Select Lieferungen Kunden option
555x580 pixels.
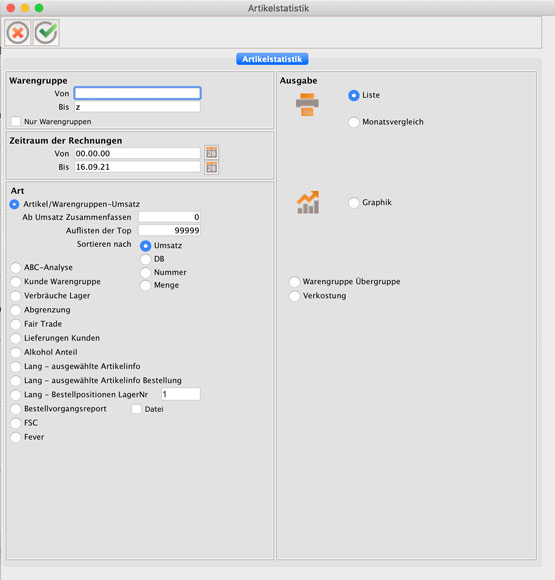pyautogui.click(x=16, y=338)
